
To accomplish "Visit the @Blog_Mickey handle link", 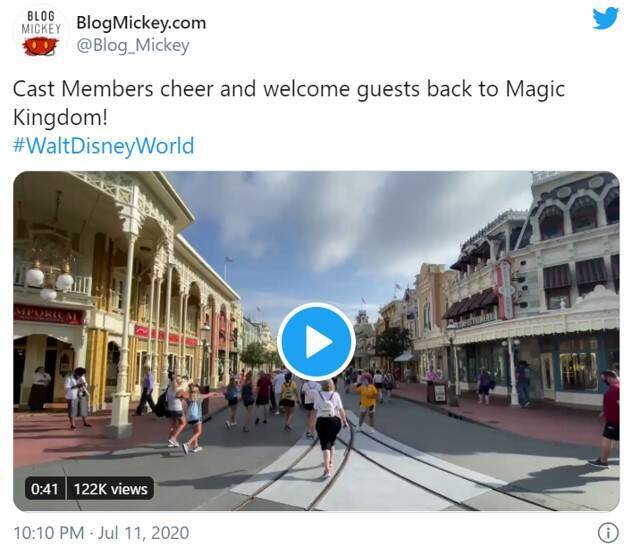I will pos(133,46).
